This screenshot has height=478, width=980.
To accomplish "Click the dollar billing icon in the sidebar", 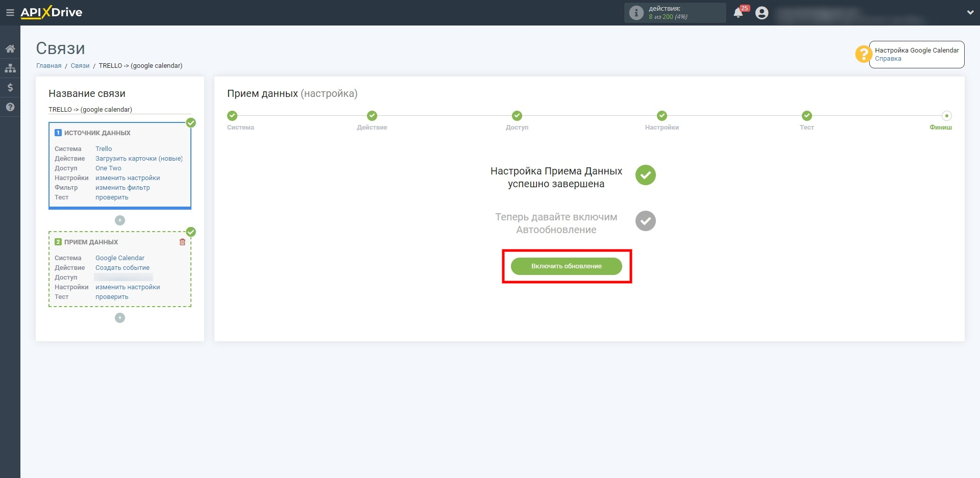I will 10,88.
